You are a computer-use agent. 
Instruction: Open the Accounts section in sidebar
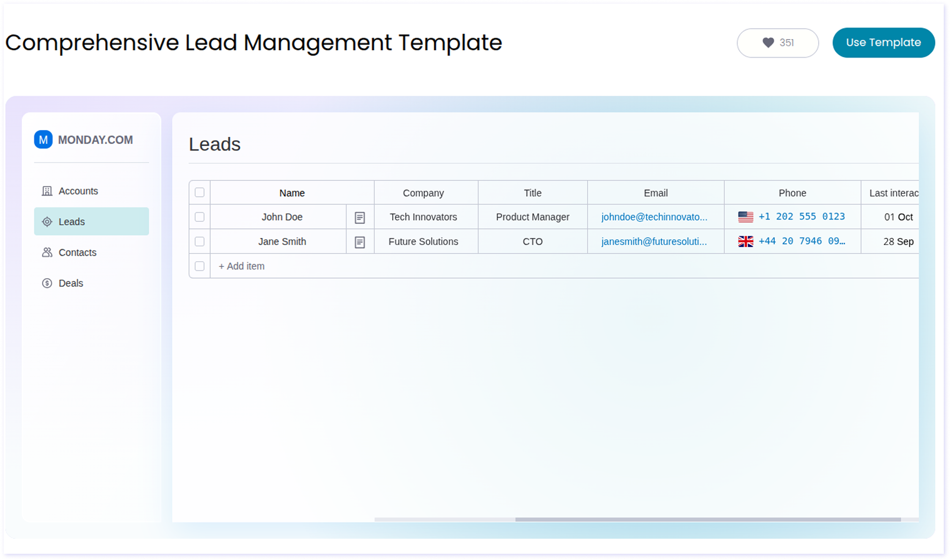click(91, 191)
